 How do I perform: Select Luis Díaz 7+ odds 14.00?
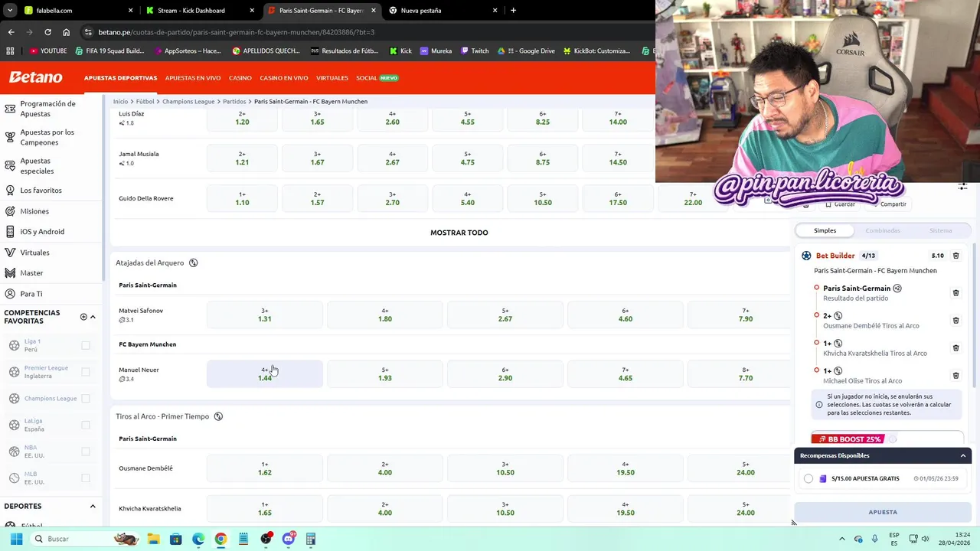tap(618, 118)
